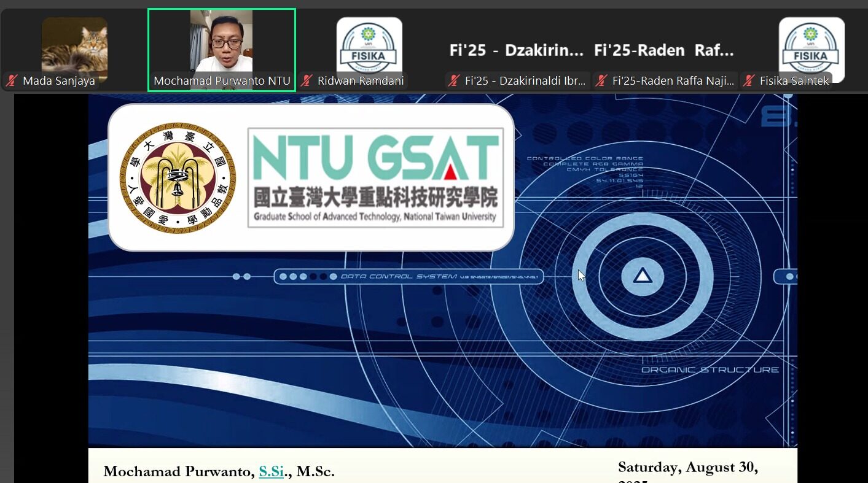Open the S.Si hyperlink on the slide
Viewport: 868px width, 483px height.
(x=271, y=471)
